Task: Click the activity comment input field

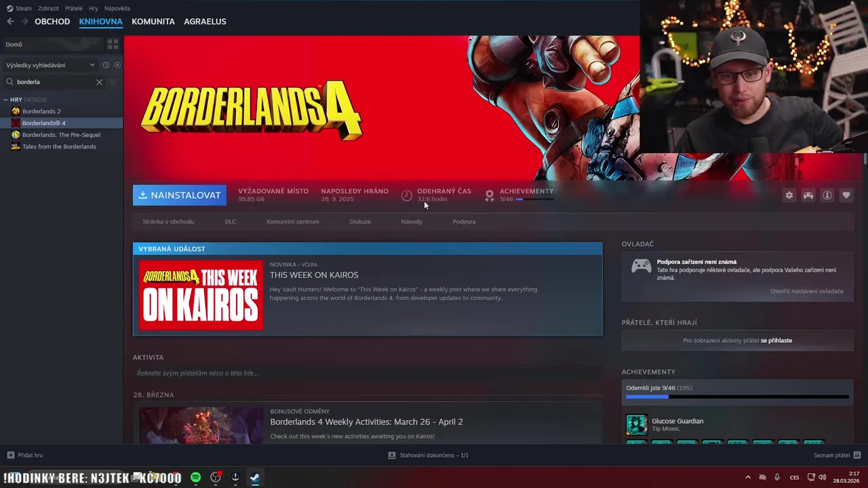Action: pos(368,373)
